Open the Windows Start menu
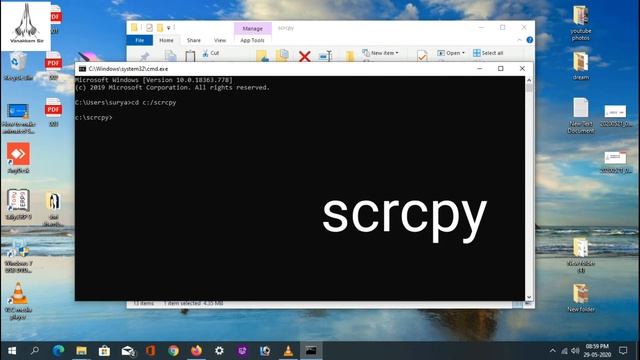The image size is (640, 360). click(12, 351)
